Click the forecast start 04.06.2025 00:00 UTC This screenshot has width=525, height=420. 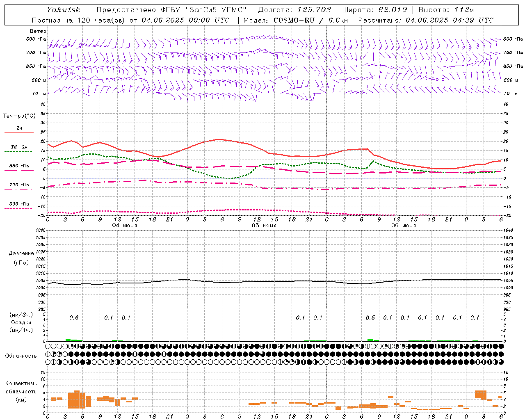pos(185,20)
